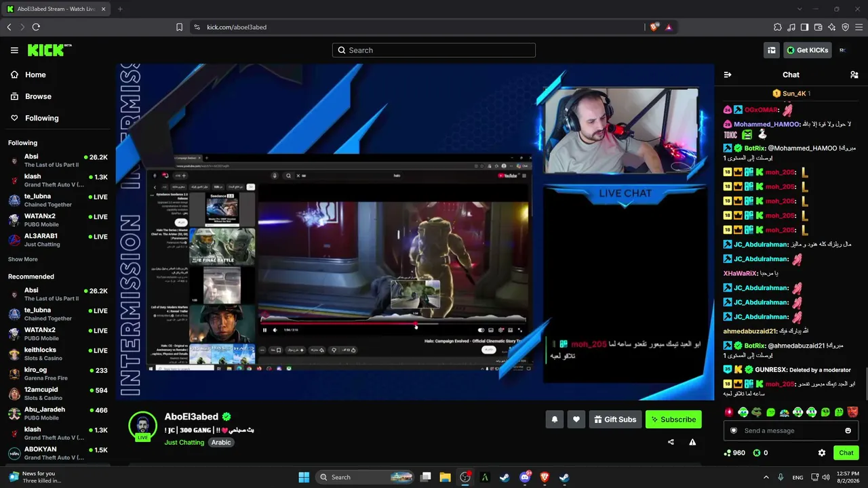This screenshot has height=488, width=868.
Task: Open the chat users list icon
Action: 854,75
